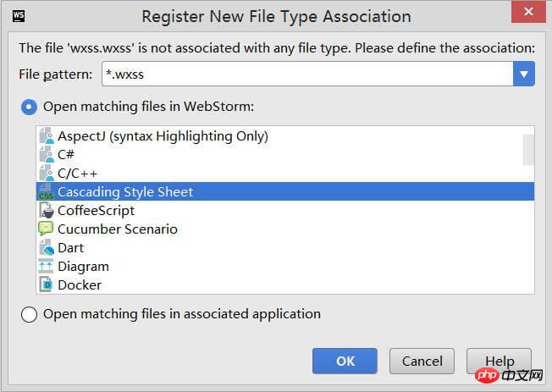
Task: Click the File pattern text field
Action: tap(305, 75)
